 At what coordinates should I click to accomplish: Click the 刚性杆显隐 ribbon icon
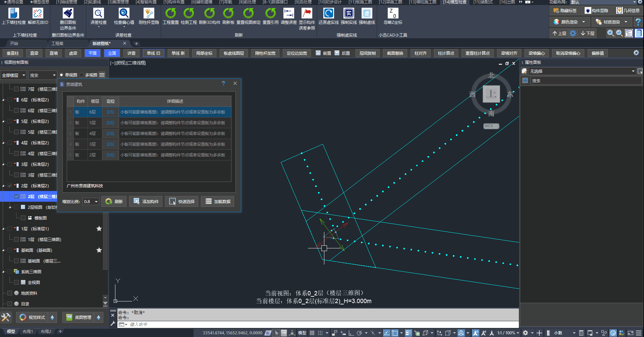coord(149,13)
